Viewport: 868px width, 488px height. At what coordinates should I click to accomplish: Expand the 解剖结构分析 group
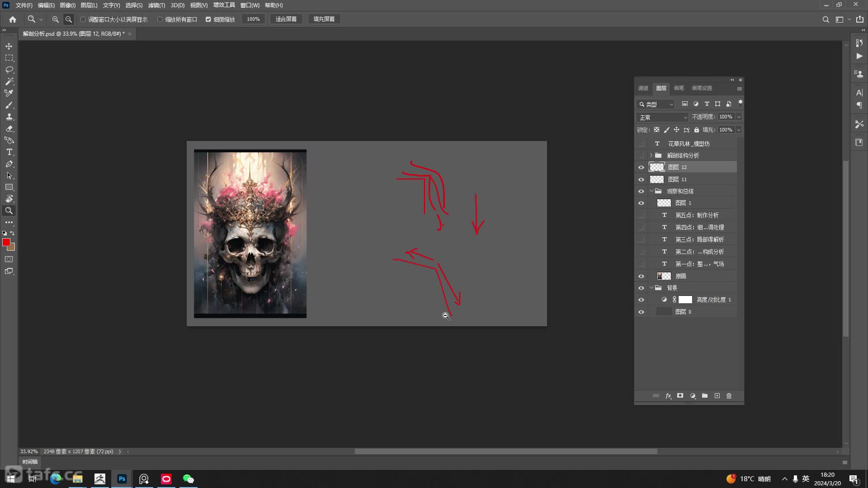(651, 155)
